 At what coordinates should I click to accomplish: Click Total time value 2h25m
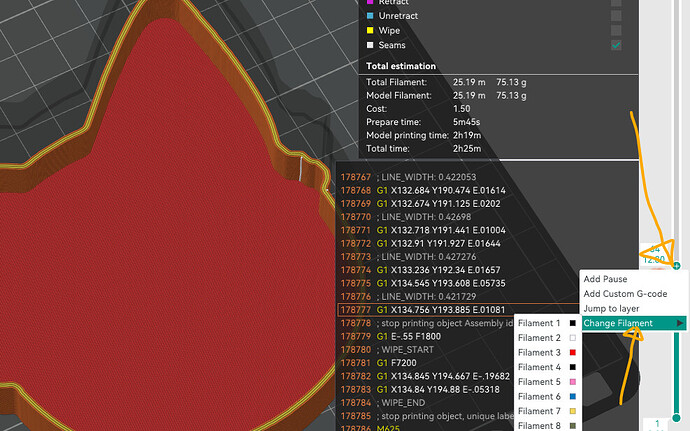tap(467, 148)
